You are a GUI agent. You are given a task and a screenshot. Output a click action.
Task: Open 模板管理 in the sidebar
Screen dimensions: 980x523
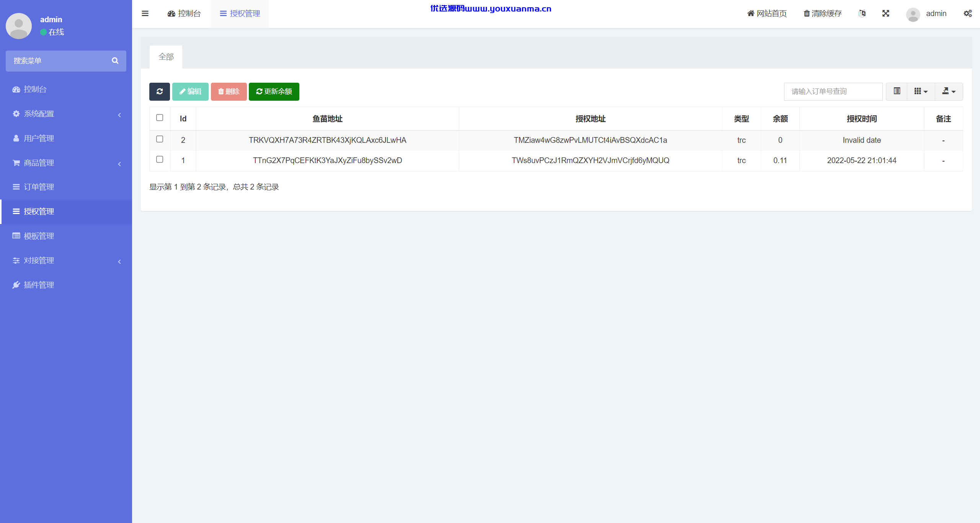[66, 236]
